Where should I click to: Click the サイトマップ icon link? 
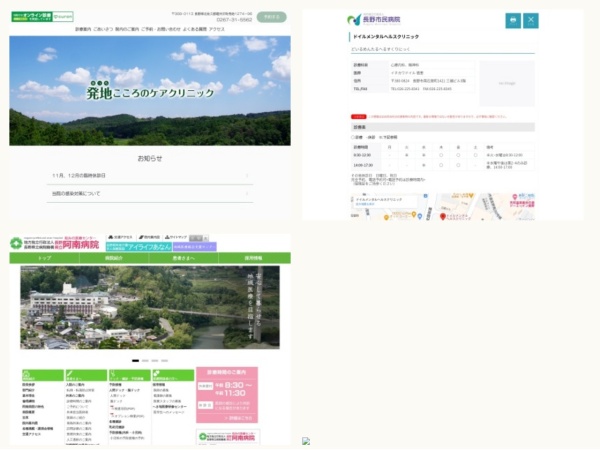pyautogui.click(x=176, y=237)
